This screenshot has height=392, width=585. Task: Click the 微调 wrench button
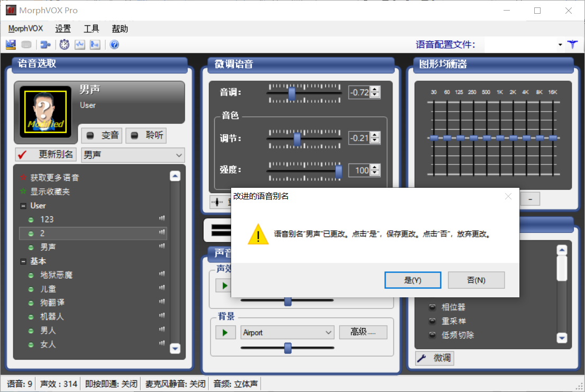[435, 358]
